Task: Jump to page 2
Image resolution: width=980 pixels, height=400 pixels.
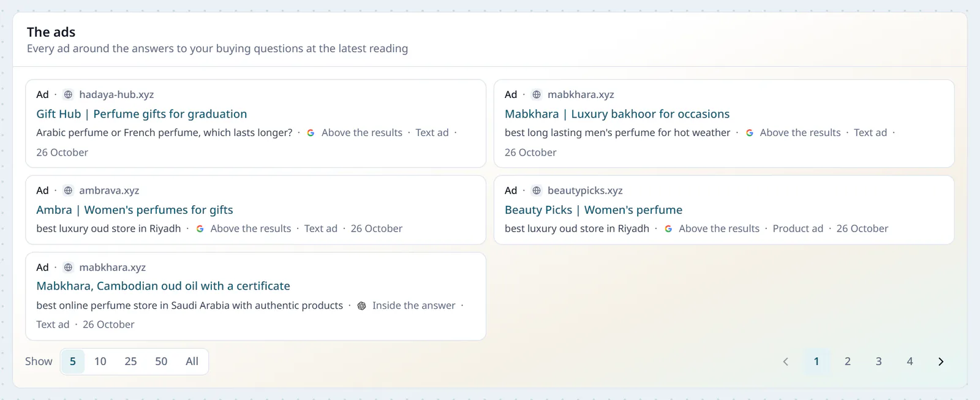Action: point(848,361)
